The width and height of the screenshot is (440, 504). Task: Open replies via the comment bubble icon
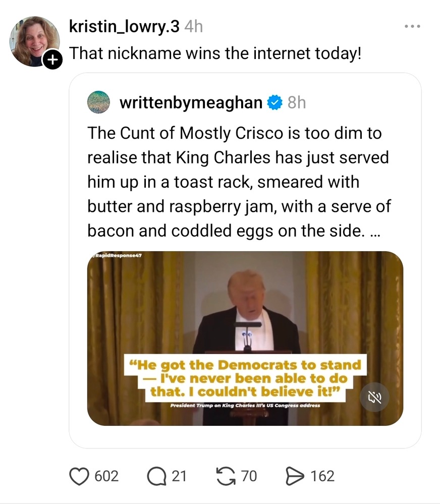pos(156,476)
